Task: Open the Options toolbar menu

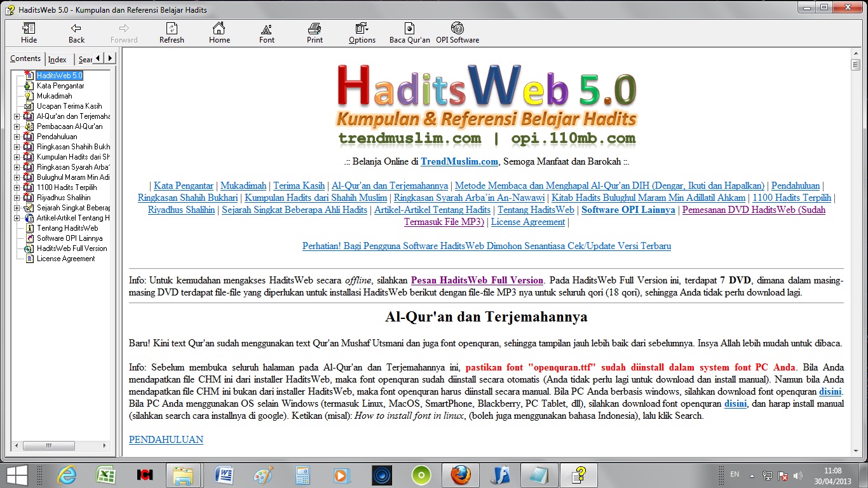Action: point(362,33)
